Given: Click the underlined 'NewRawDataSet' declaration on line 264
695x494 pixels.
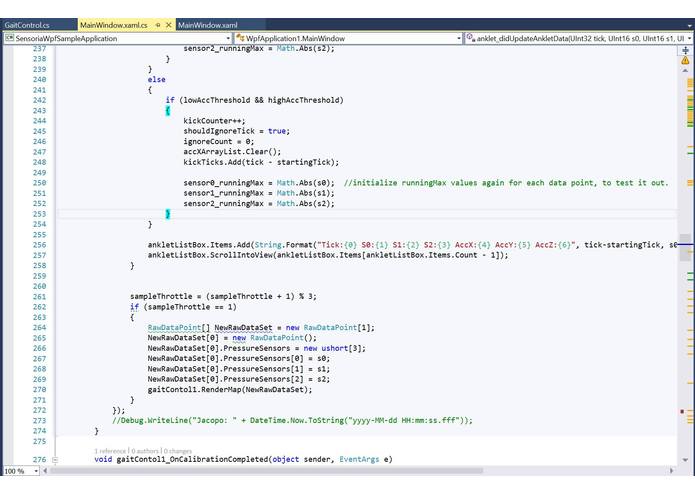Looking at the screenshot, I should click(x=243, y=328).
